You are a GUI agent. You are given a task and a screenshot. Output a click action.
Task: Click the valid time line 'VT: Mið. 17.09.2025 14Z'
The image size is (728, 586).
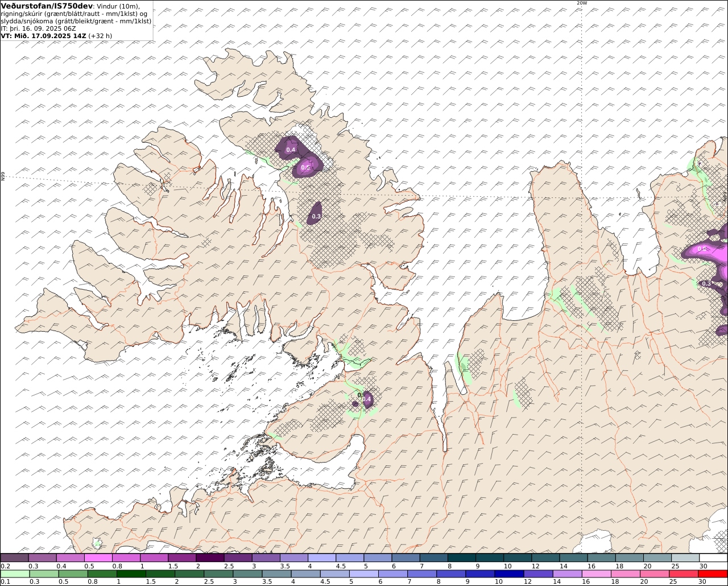coord(44,36)
